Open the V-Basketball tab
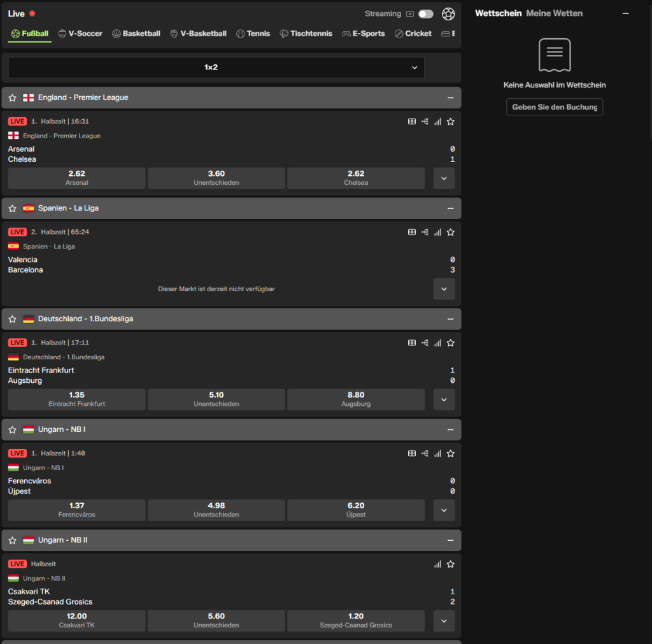652x644 pixels. pos(199,34)
